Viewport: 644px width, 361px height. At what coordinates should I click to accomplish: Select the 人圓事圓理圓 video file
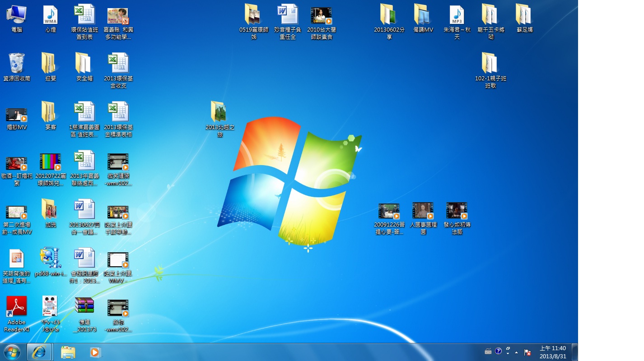click(423, 218)
